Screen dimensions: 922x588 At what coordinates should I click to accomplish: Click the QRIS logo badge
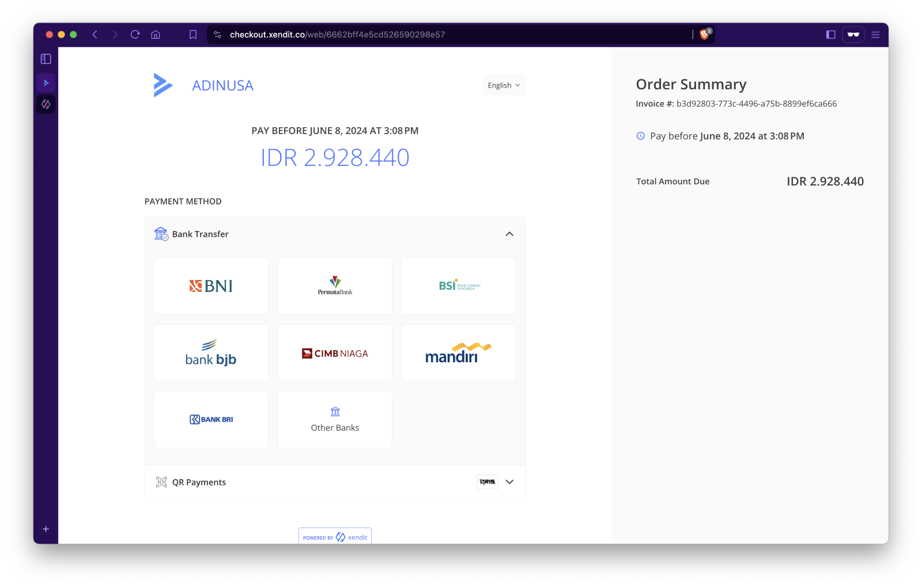click(x=488, y=482)
